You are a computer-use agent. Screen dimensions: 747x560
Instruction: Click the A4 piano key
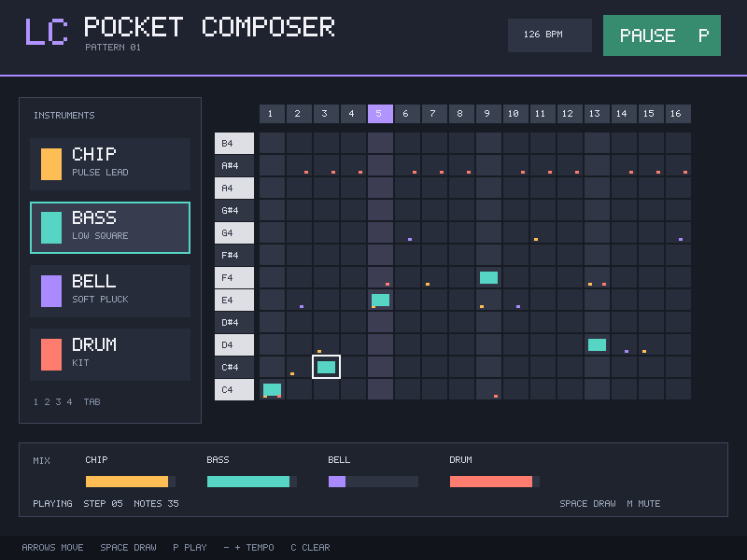(234, 189)
